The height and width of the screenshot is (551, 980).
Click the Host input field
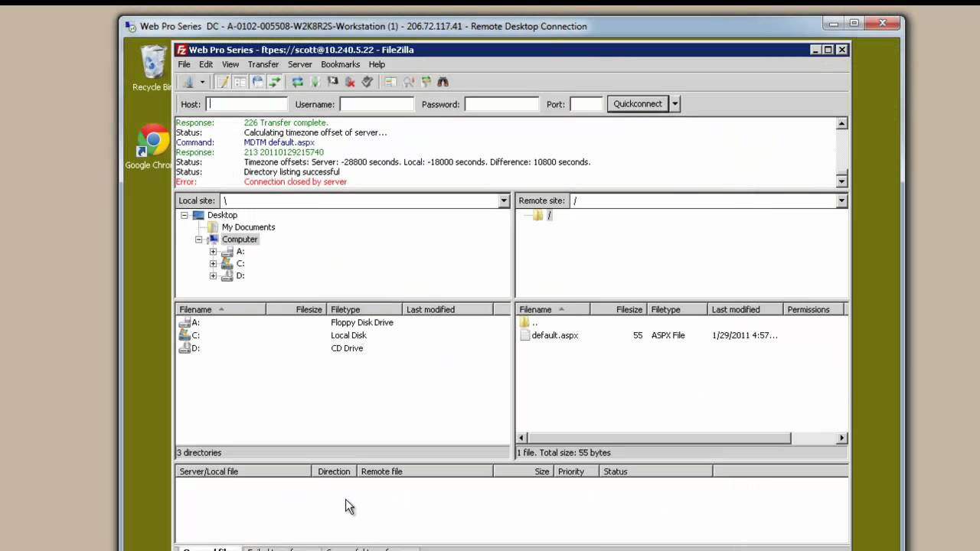[x=247, y=104]
